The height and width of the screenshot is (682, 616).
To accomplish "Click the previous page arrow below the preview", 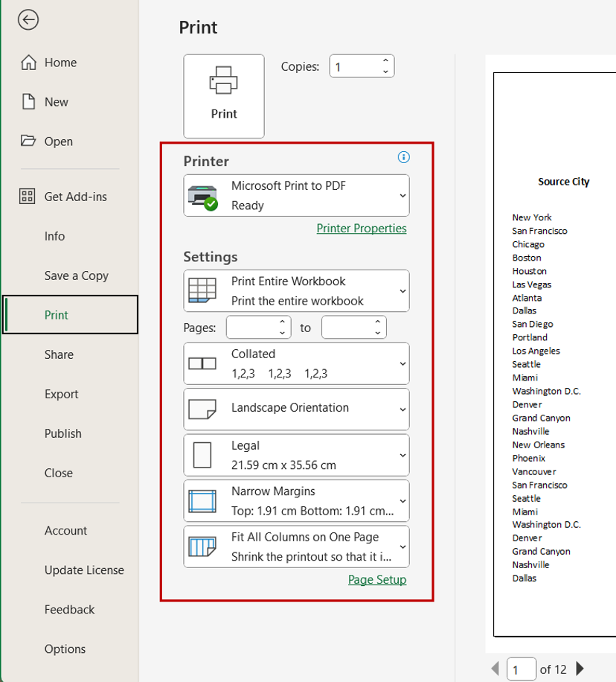I will coord(495,669).
